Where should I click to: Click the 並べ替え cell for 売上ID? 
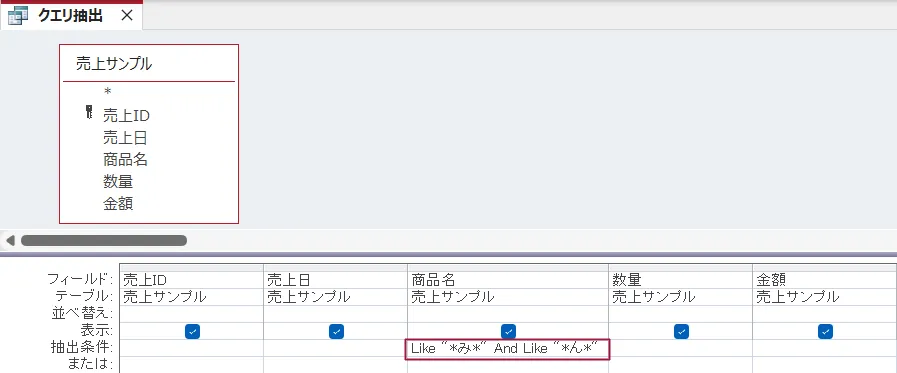(192, 314)
